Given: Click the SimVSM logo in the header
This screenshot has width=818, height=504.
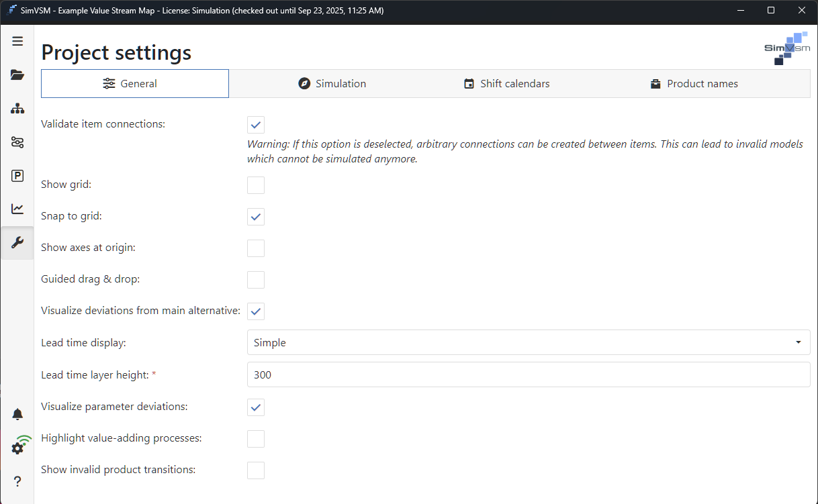Looking at the screenshot, I should [786, 47].
